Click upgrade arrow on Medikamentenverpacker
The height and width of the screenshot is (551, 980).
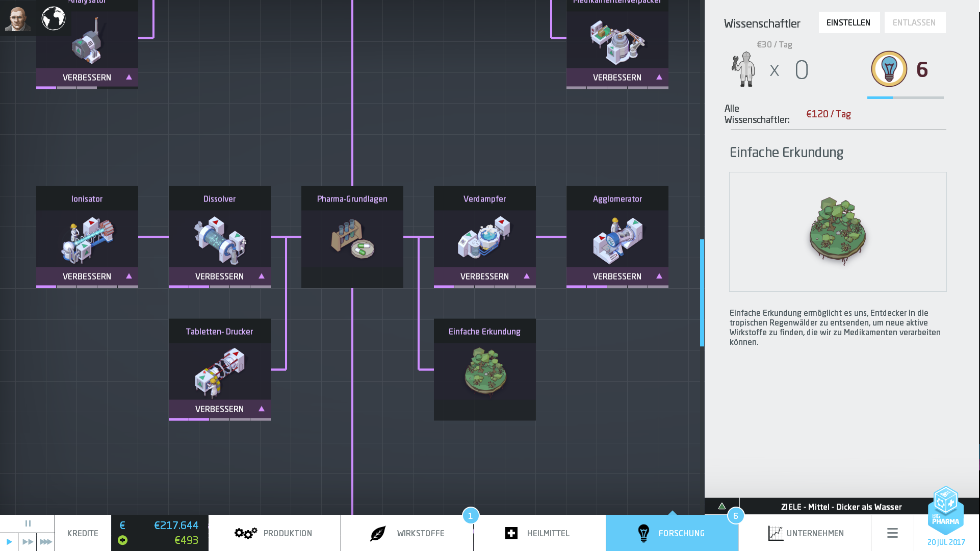click(659, 78)
